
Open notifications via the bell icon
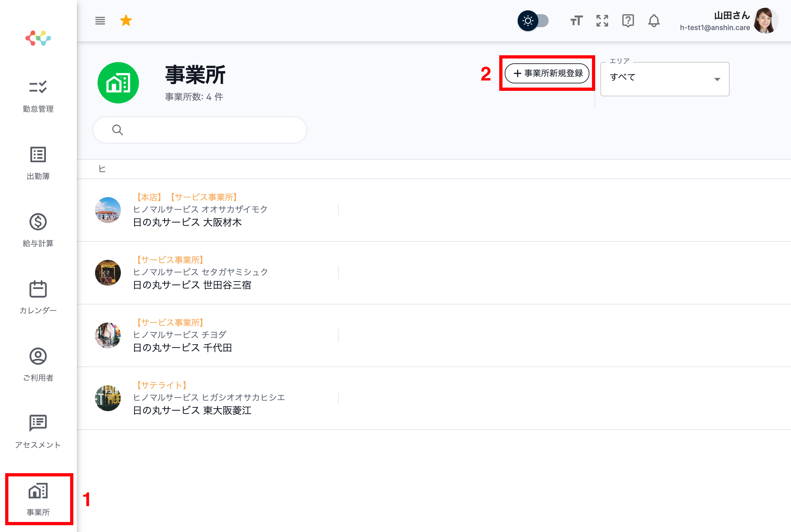654,21
